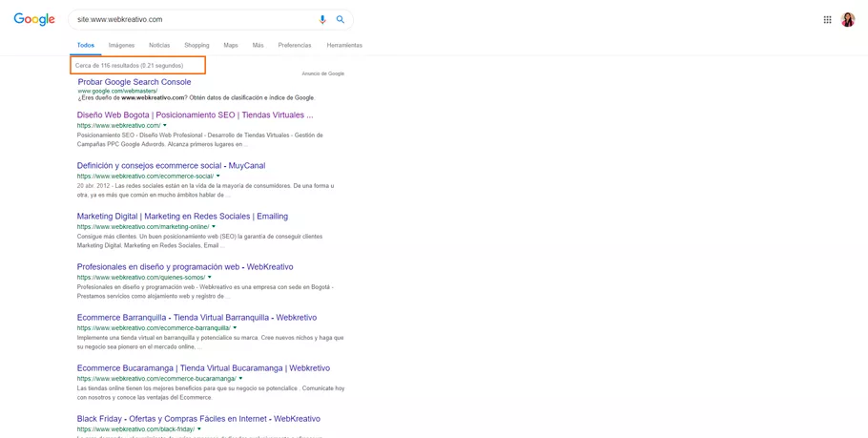
Task: Open Marketing Digital en Redes Sociales result
Action: tap(182, 217)
